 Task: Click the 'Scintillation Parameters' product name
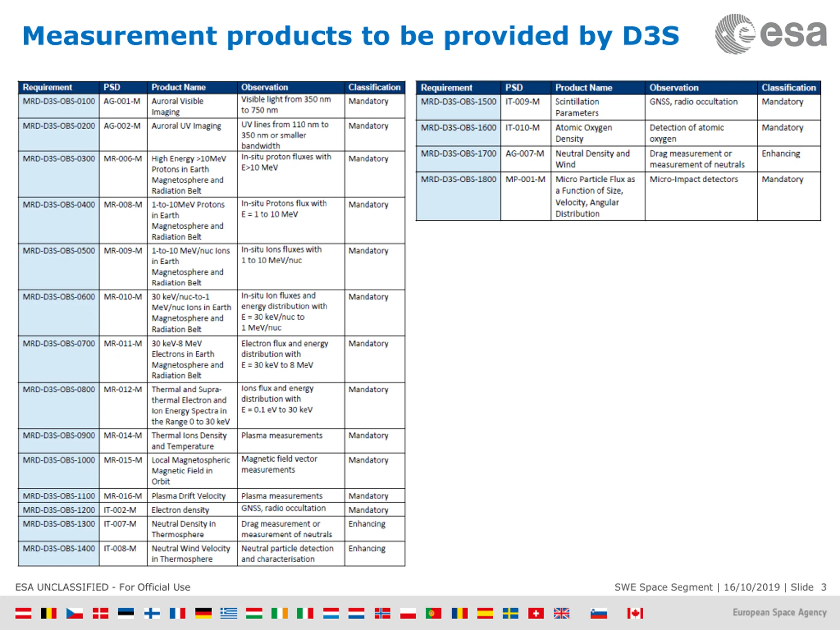click(x=577, y=107)
